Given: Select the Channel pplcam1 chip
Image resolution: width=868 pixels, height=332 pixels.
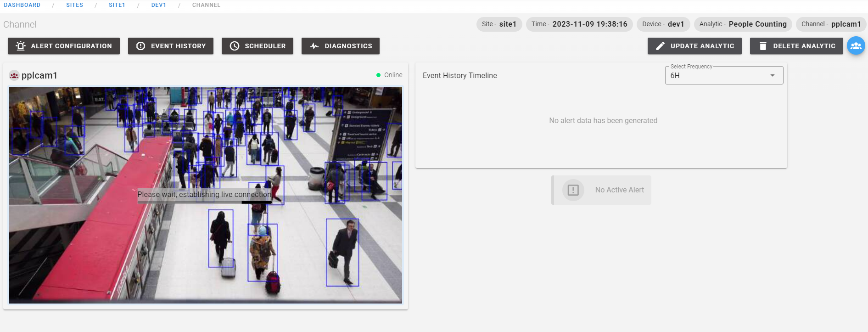Looking at the screenshot, I should point(831,24).
